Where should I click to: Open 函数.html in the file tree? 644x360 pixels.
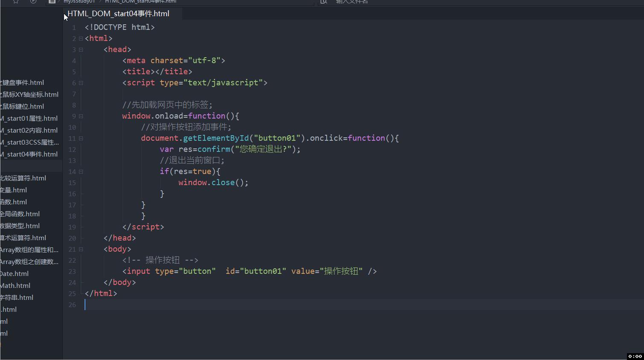(x=14, y=202)
